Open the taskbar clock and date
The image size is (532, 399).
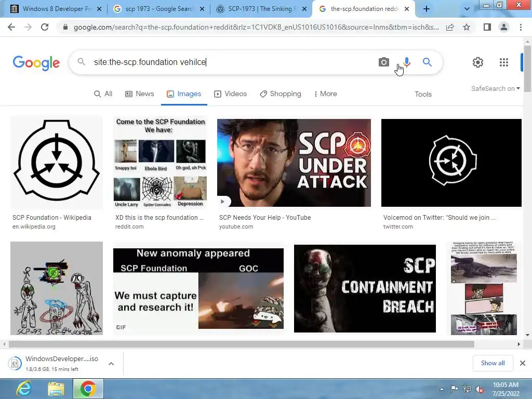click(x=506, y=389)
